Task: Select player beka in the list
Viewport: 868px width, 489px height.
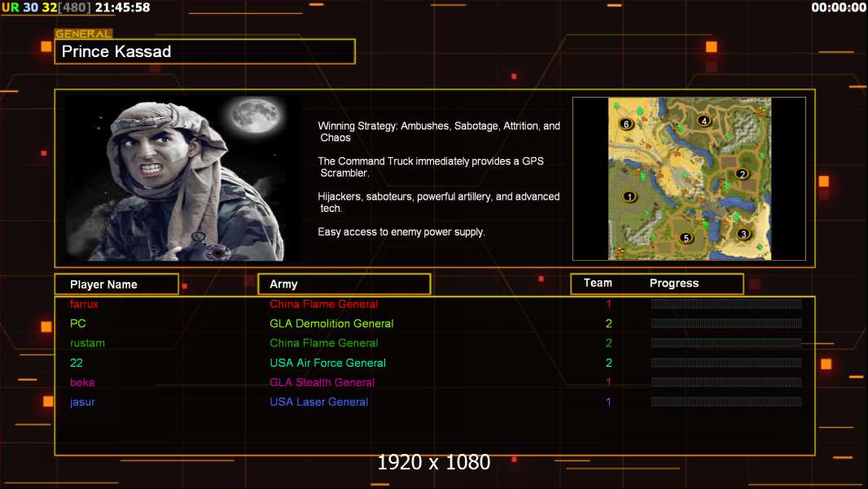Action: 82,383
